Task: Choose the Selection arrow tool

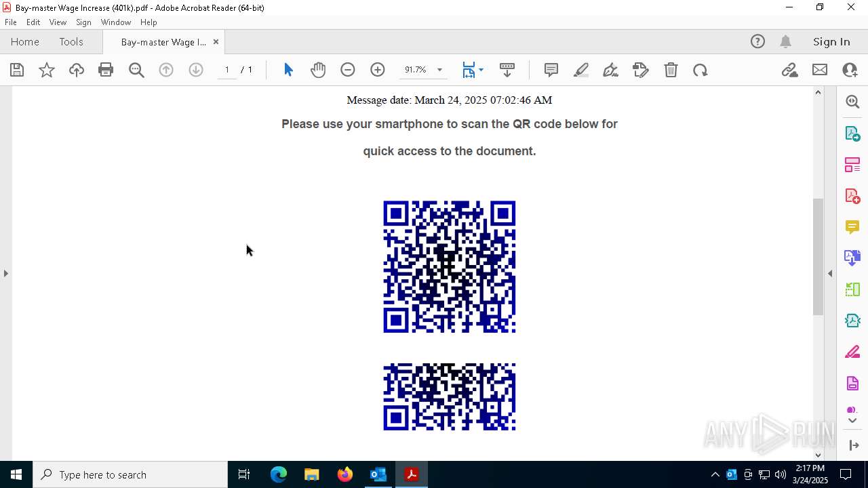Action: click(288, 70)
